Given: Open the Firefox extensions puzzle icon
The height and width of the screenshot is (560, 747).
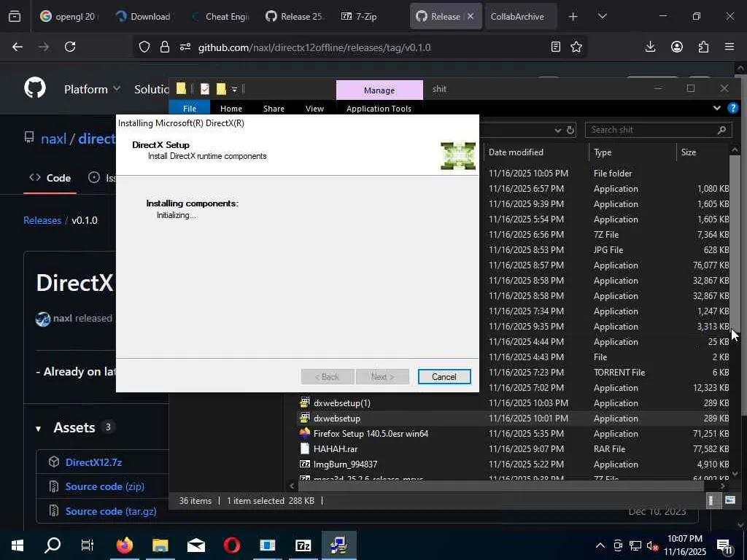Looking at the screenshot, I should (x=703, y=47).
